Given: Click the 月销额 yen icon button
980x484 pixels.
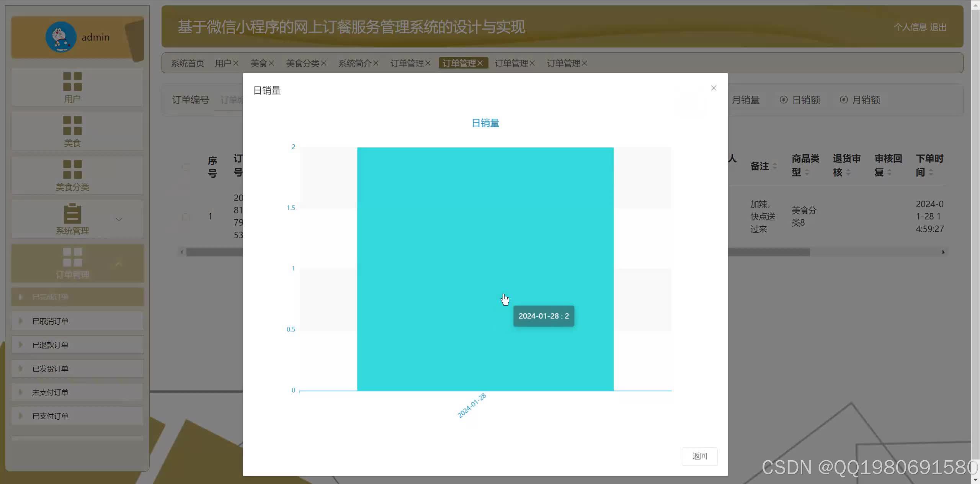Looking at the screenshot, I should [x=843, y=100].
